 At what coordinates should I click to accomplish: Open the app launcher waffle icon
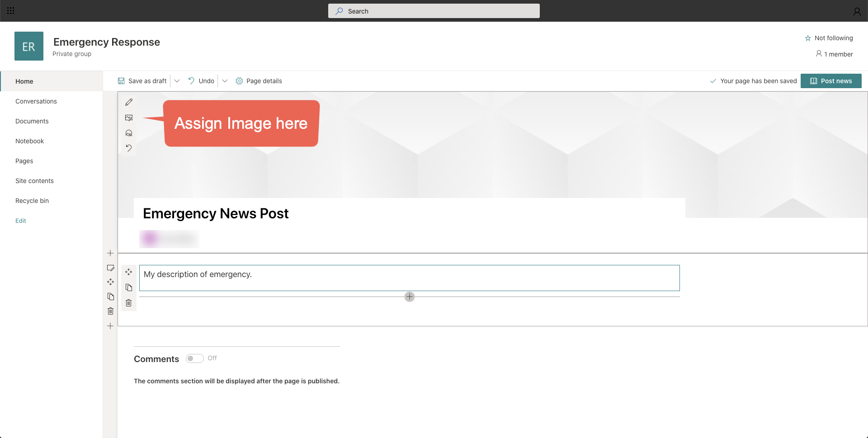(11, 11)
